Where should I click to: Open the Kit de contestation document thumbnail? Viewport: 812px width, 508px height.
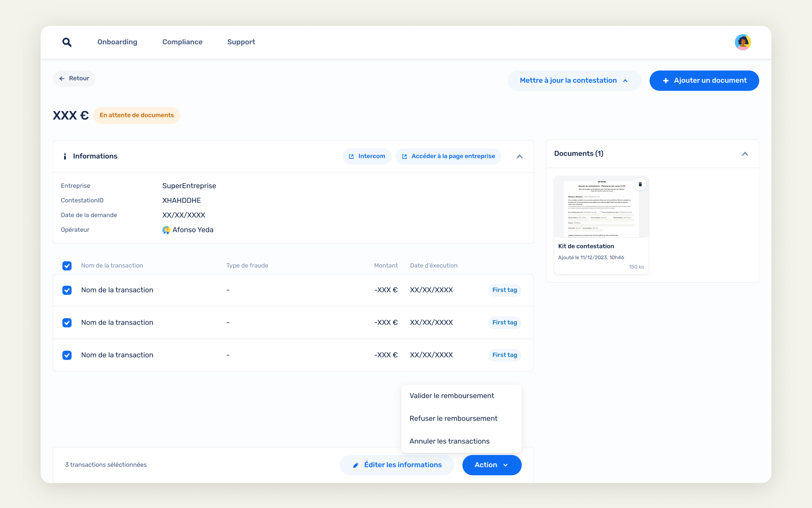(x=601, y=207)
